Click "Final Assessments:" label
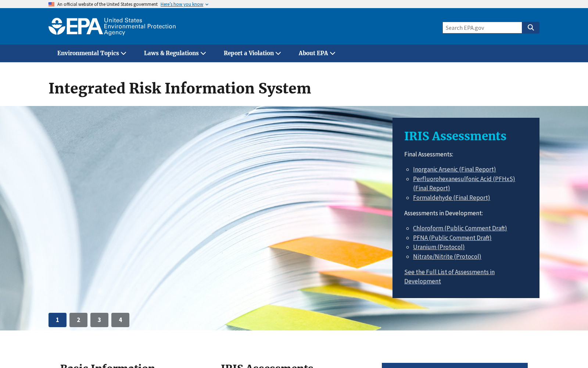Screen dimensions: 588x368 [x=429, y=154]
